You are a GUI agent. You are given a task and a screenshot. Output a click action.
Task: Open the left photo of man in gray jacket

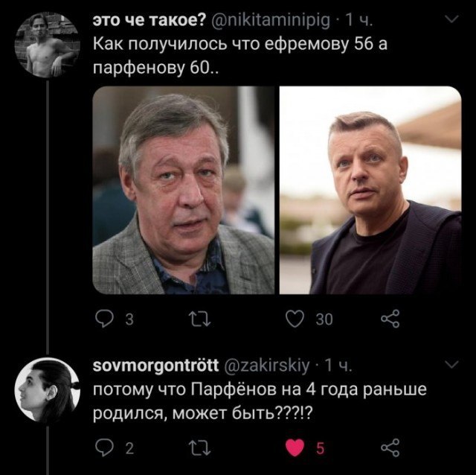pos(184,191)
